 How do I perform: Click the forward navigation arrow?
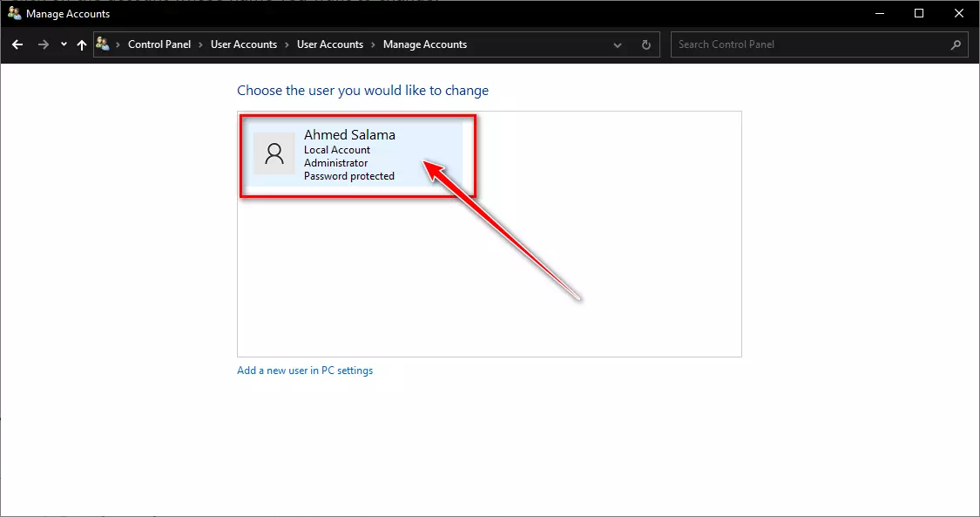[x=43, y=44]
